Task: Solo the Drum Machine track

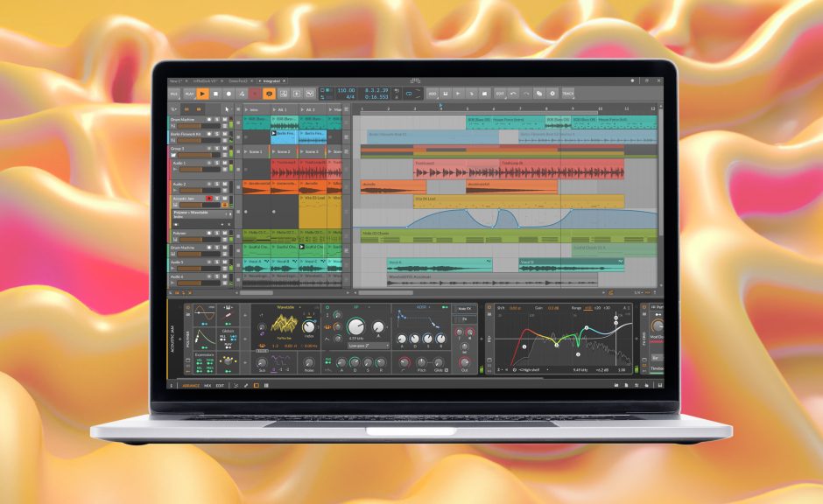Action: tap(216, 121)
